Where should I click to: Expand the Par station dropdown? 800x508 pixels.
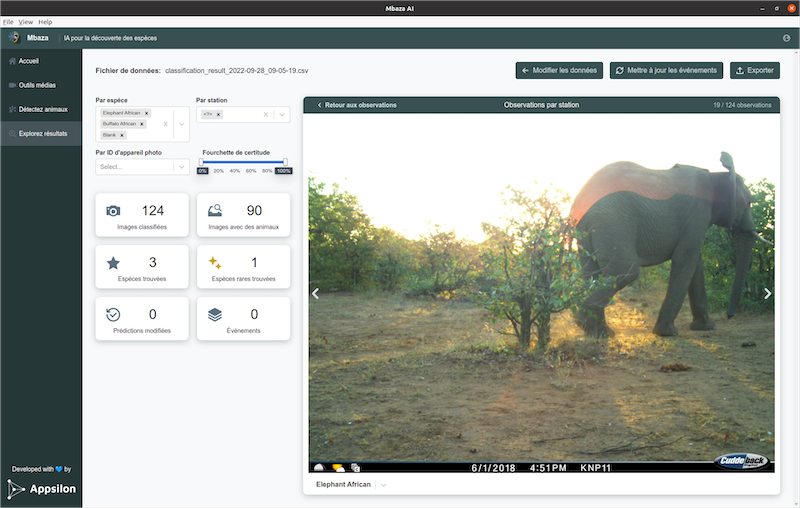pos(282,115)
